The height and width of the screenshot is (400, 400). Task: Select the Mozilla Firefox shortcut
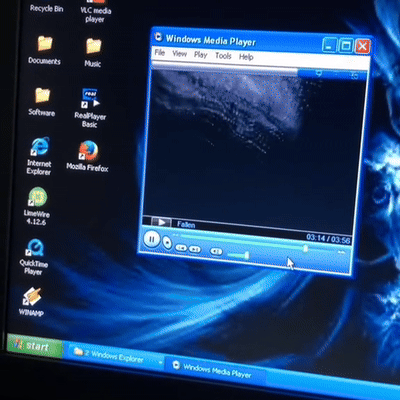click(88, 156)
